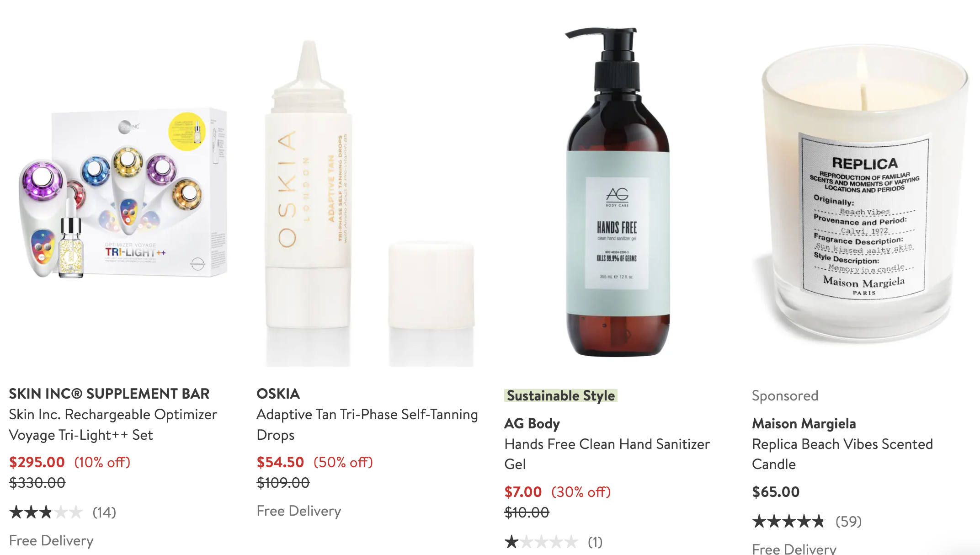Click the five-star rating for Maison Margiela candle
Viewport: 980px width, 555px height.
click(x=789, y=522)
